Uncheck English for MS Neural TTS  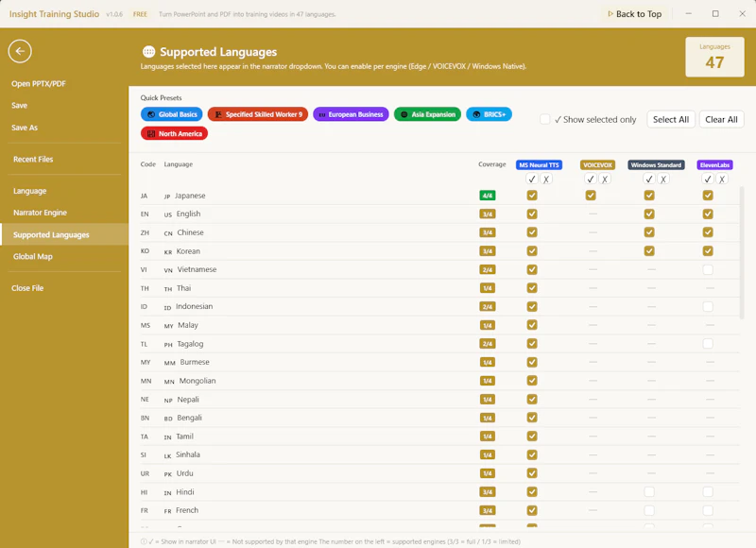tap(532, 214)
